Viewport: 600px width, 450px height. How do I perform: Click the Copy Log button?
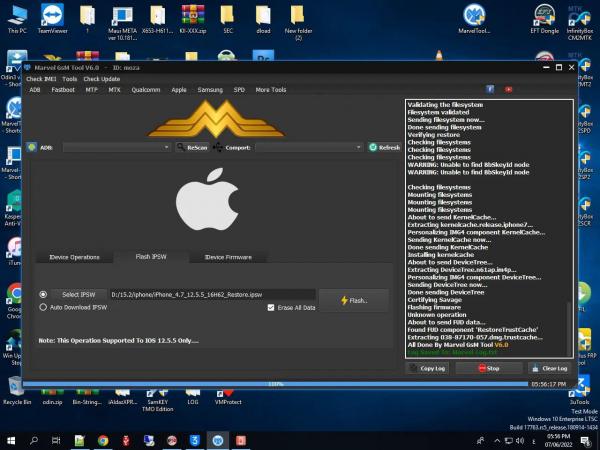click(427, 368)
